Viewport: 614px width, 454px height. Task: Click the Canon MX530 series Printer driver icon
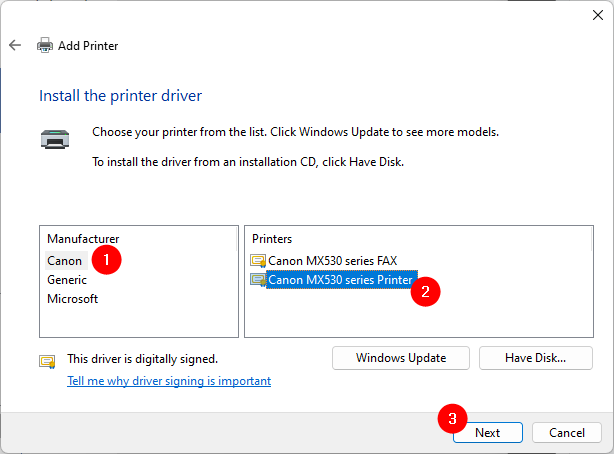(258, 280)
